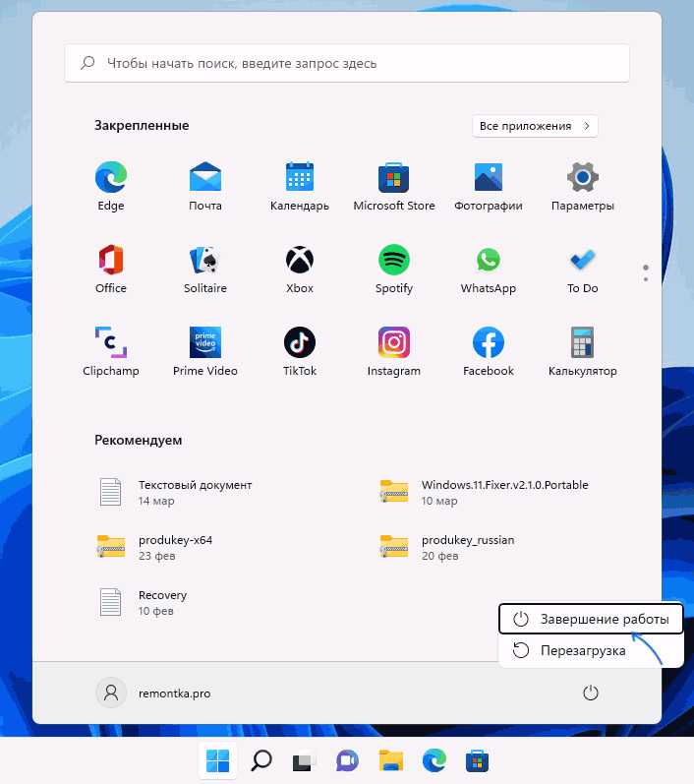Open the Edge pinned app
694x784 pixels.
111,186
